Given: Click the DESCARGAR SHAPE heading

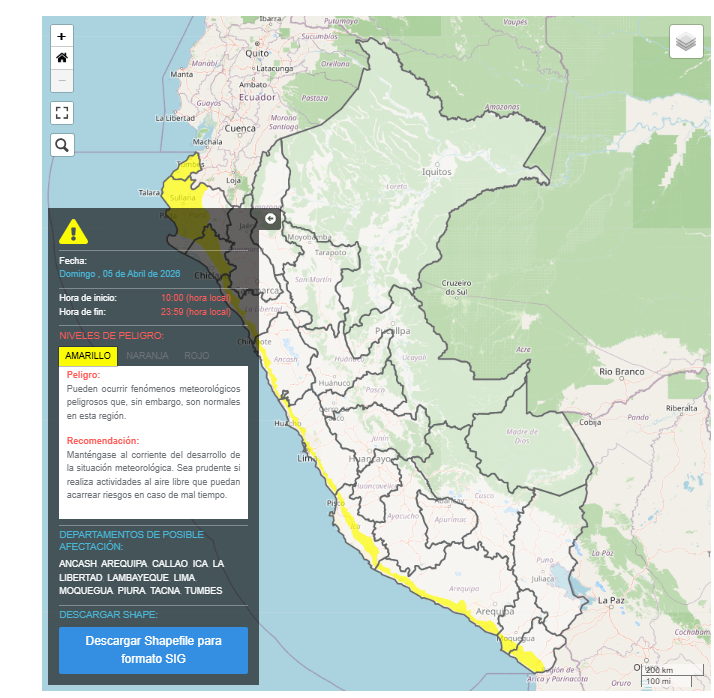Looking at the screenshot, I should click(108, 615).
